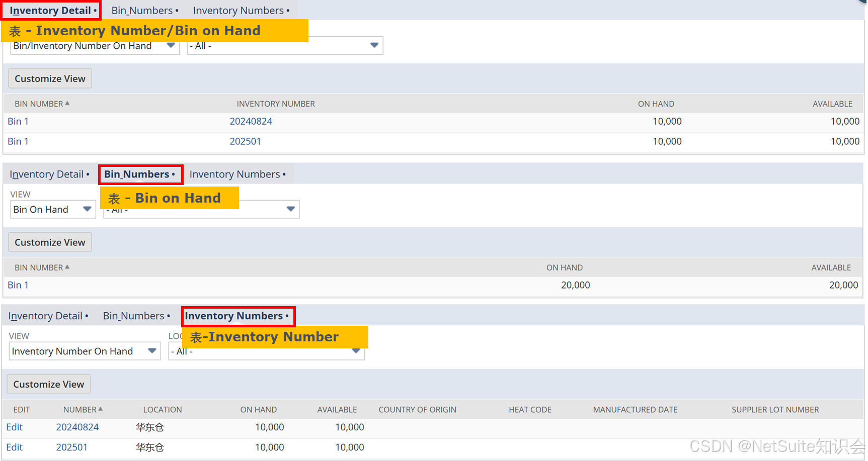Click the NUMBER column sort arrow
This screenshot has width=868, height=461.
(102, 408)
